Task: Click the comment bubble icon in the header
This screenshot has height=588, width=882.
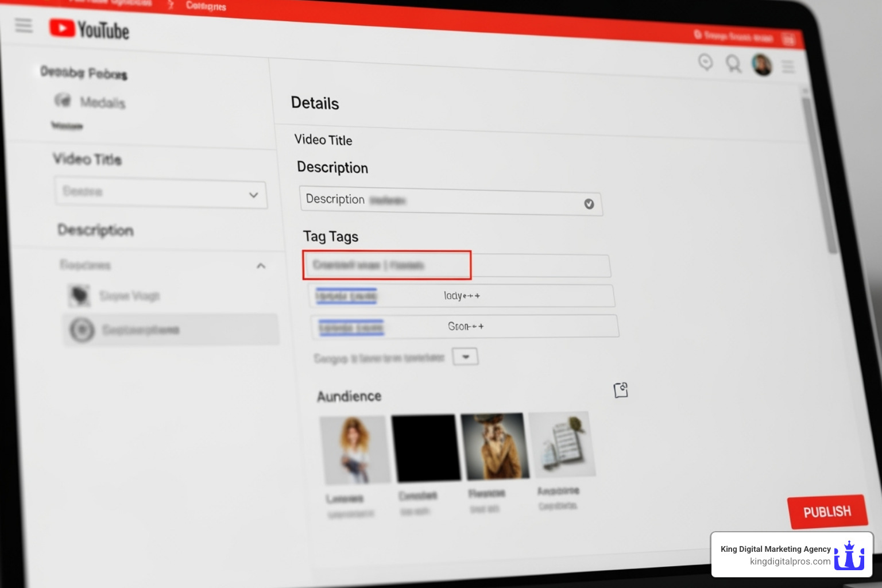Action: point(706,63)
